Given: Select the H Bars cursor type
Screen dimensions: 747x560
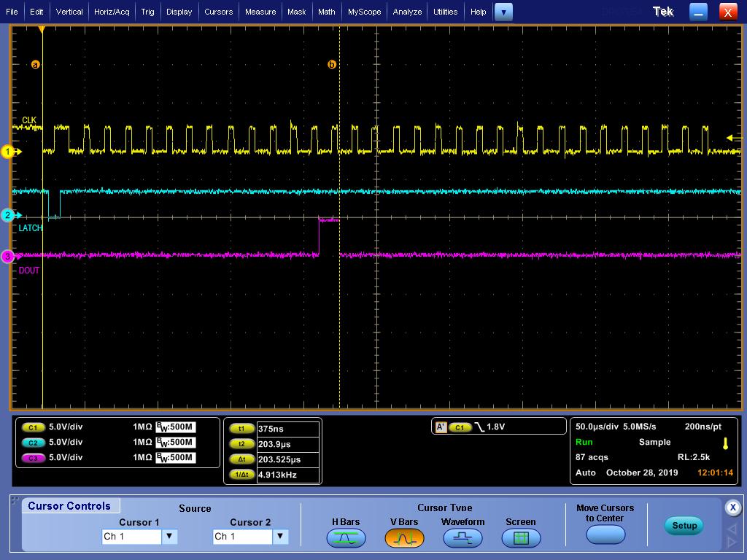Looking at the screenshot, I should pyautogui.click(x=346, y=538).
